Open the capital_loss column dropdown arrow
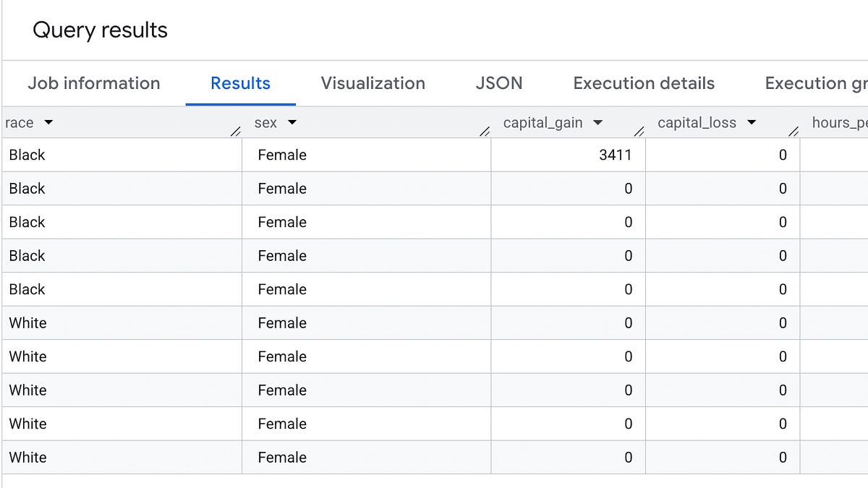Viewport: 868px width, 488px height. [751, 122]
